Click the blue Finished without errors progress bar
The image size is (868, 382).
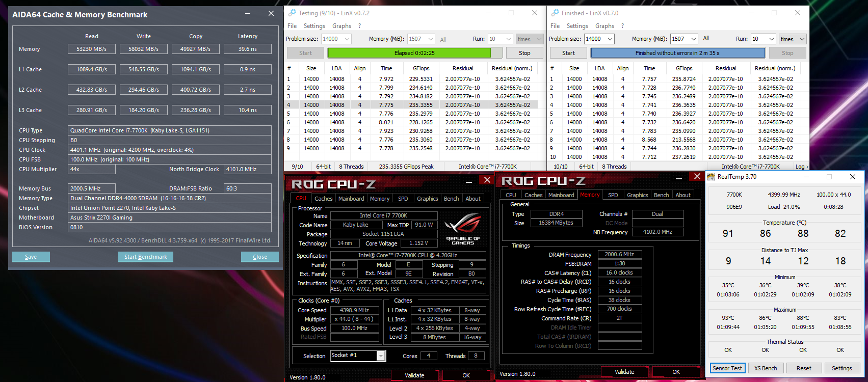tap(677, 53)
